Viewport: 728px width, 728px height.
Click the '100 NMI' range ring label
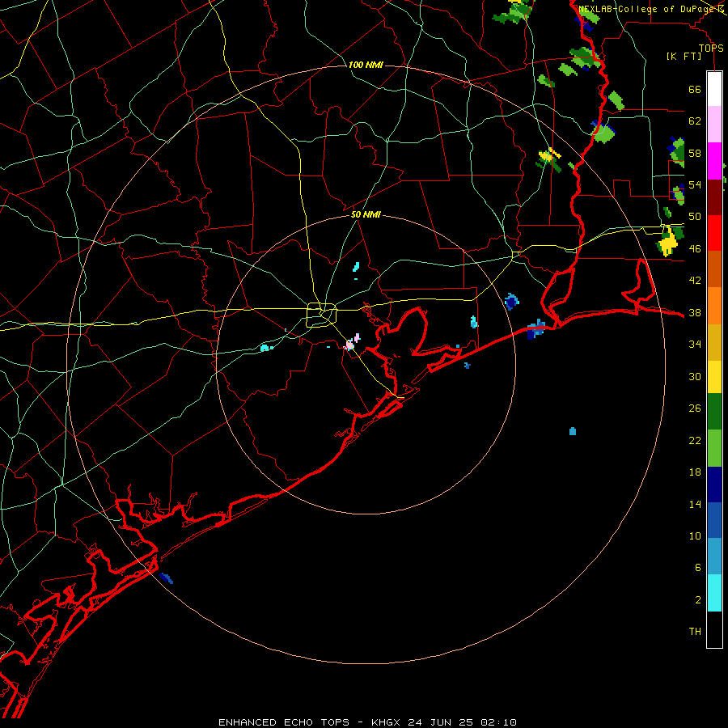pos(366,65)
